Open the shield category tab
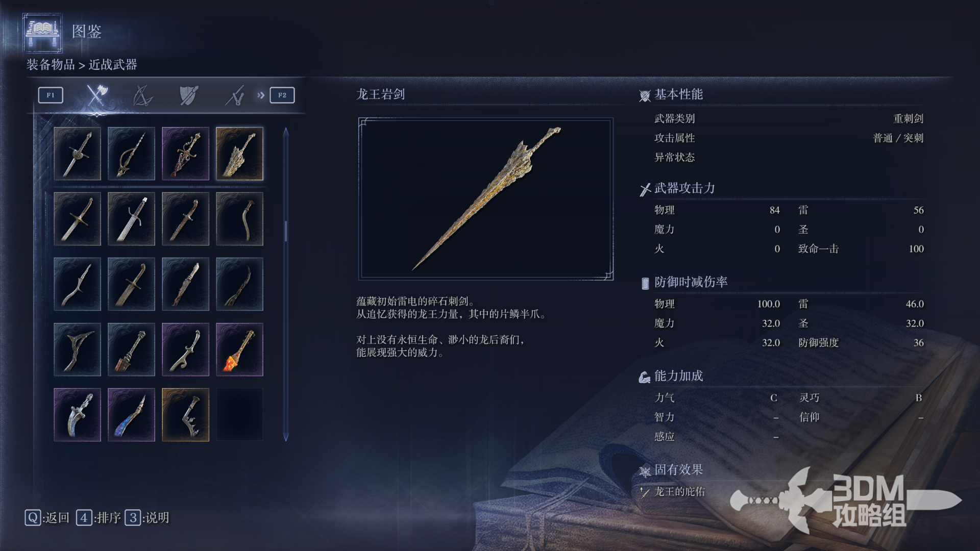 pos(188,95)
